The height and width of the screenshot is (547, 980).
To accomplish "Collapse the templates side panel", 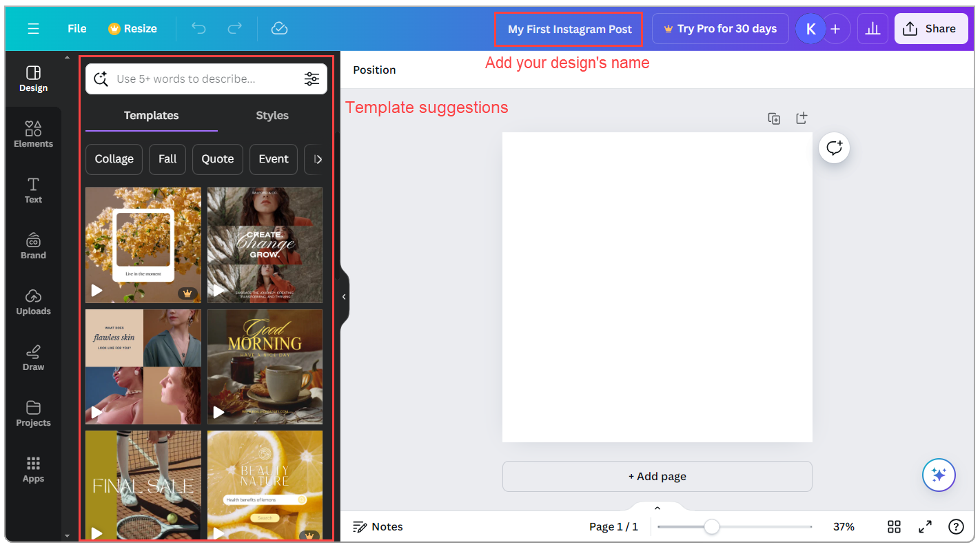I will (x=344, y=296).
